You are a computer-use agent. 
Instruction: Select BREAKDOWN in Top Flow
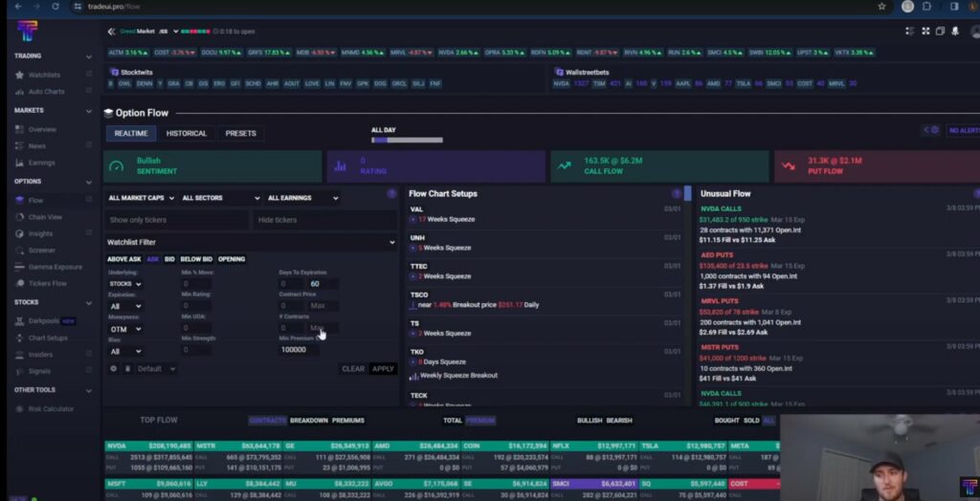[x=309, y=421]
